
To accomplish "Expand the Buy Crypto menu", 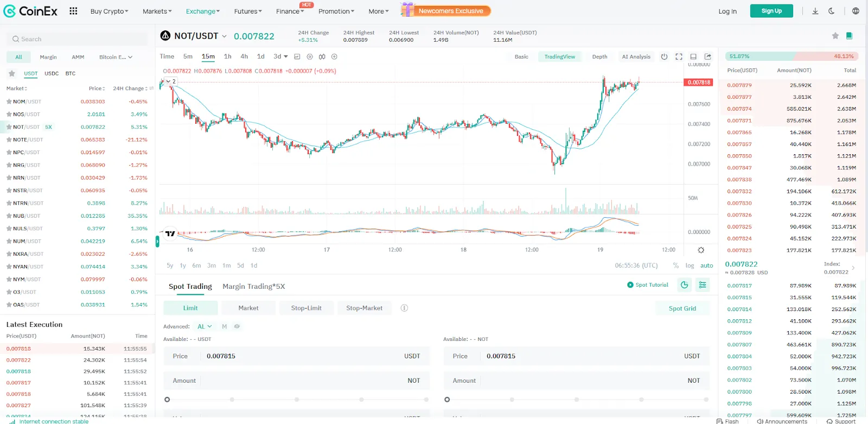I will pos(109,11).
